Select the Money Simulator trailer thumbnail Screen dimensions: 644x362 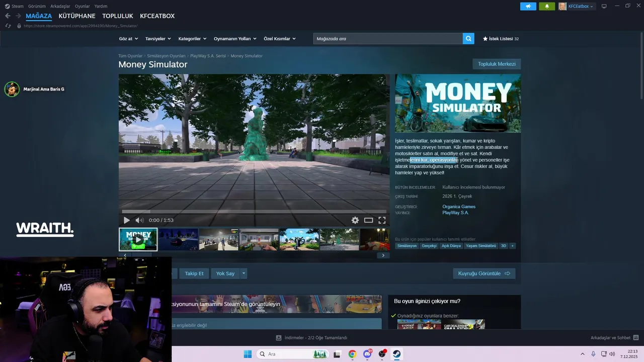click(x=138, y=239)
